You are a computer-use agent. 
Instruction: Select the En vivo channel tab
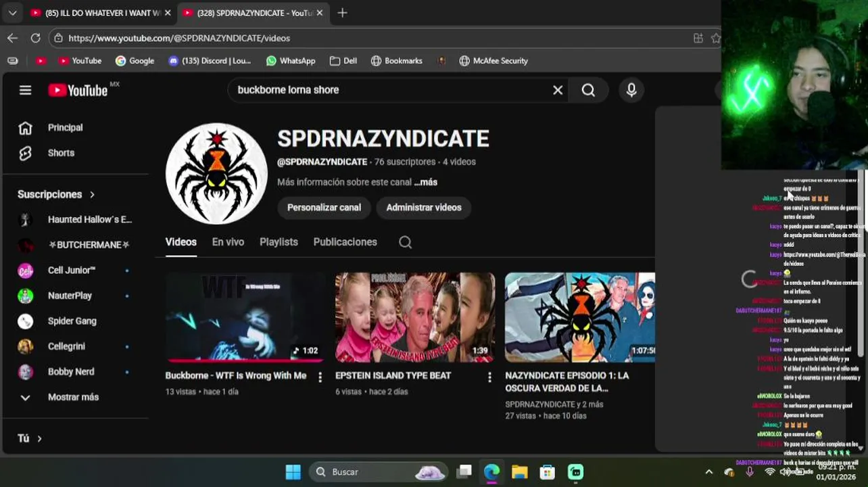[228, 242]
